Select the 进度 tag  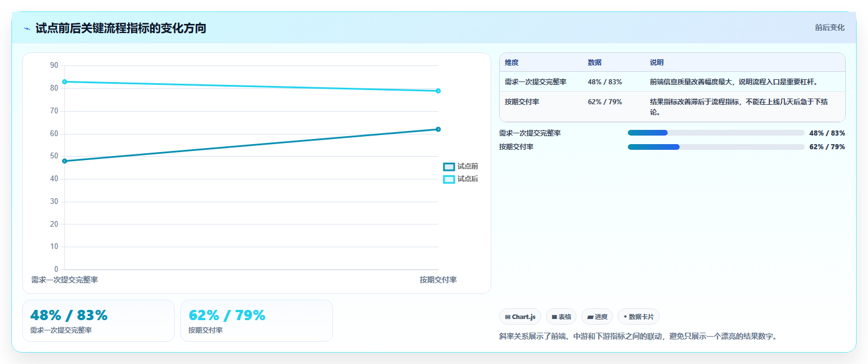(x=597, y=317)
